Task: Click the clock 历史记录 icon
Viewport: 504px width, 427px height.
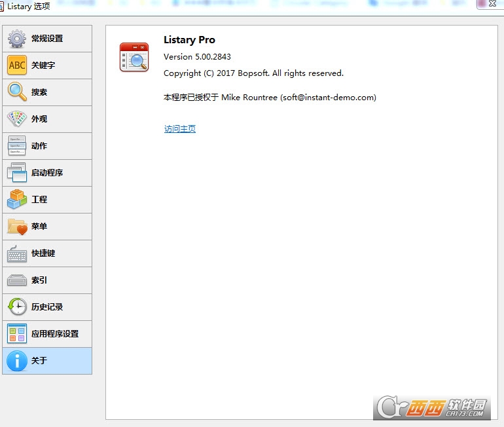Action: pos(17,306)
